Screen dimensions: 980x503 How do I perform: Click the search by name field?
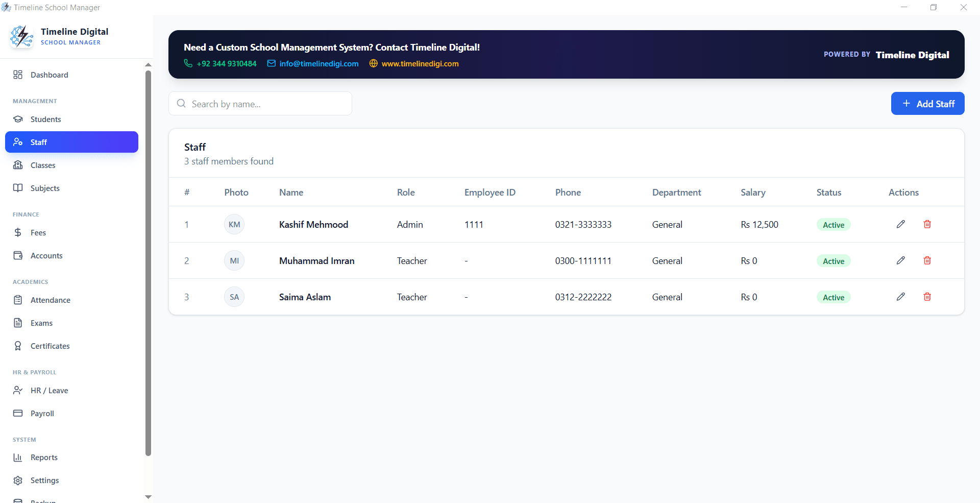pos(260,103)
